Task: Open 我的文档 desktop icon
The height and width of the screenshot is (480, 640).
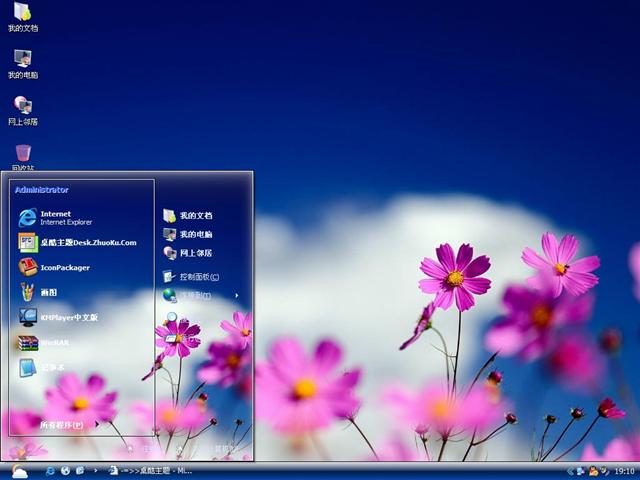Action: coord(22,17)
